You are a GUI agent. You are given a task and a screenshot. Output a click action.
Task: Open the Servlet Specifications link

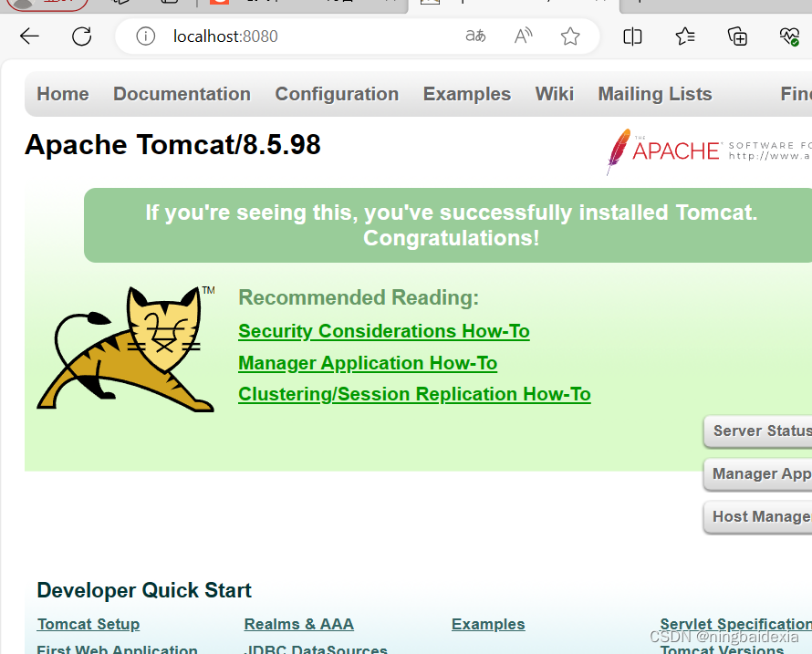tap(736, 624)
